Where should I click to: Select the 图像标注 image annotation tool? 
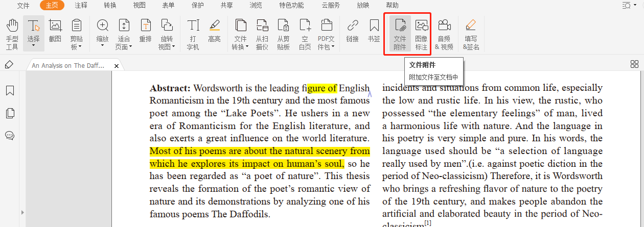coord(421,34)
